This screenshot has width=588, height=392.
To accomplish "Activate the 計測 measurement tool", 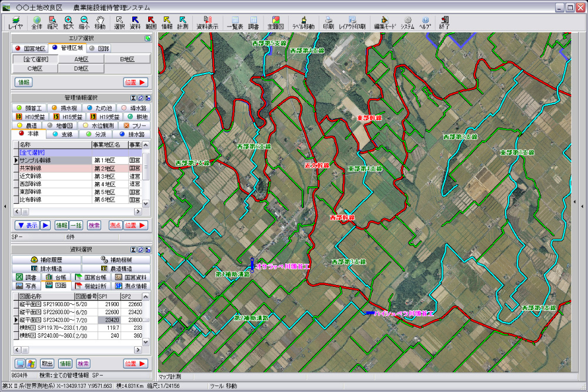I will coord(182,23).
